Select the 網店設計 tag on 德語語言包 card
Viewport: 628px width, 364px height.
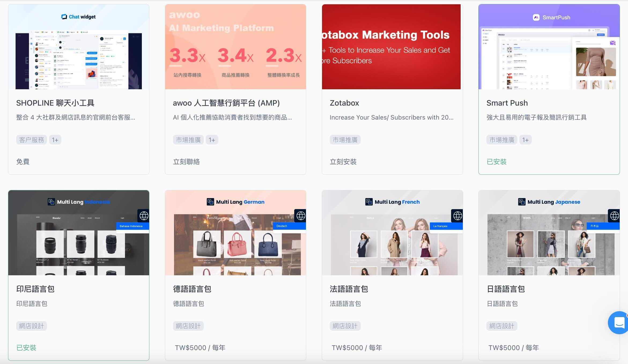coord(188,326)
